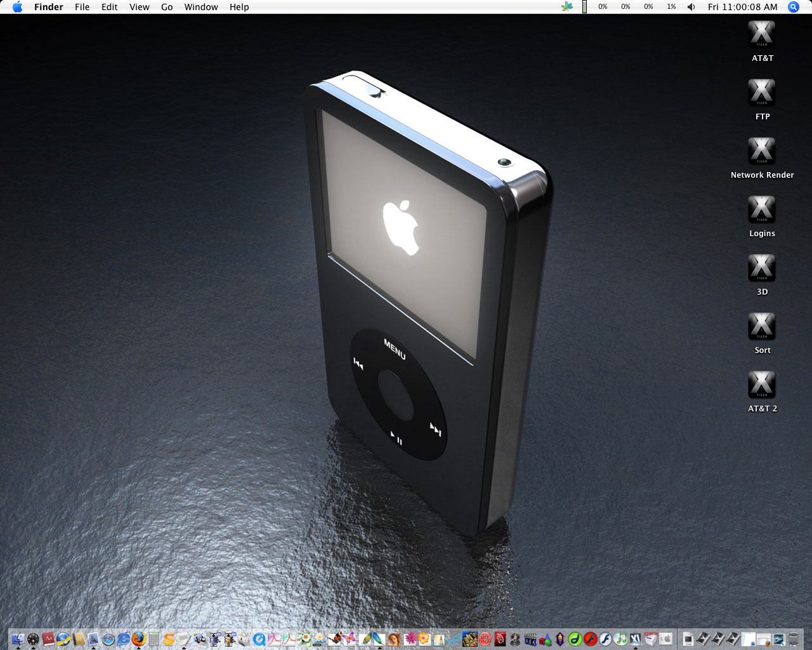This screenshot has width=812, height=650.
Task: Open the TERM document icon in Dock
Action: click(x=688, y=639)
